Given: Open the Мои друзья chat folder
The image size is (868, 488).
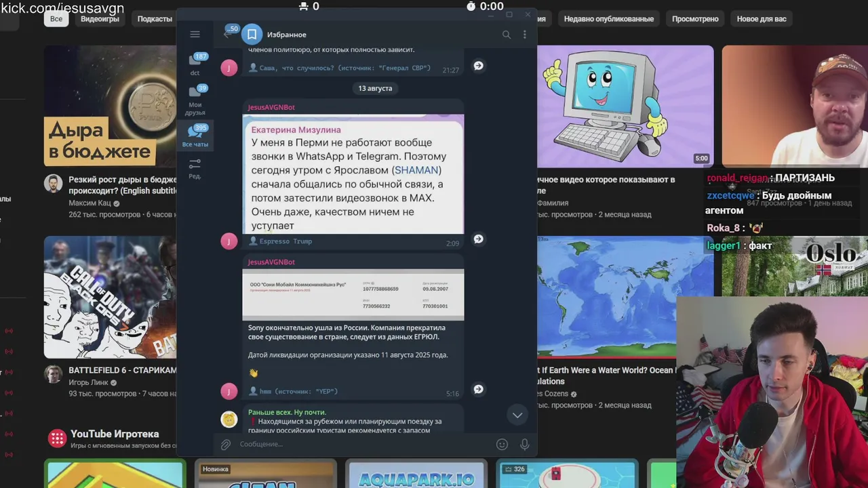Looking at the screenshot, I should [x=195, y=100].
